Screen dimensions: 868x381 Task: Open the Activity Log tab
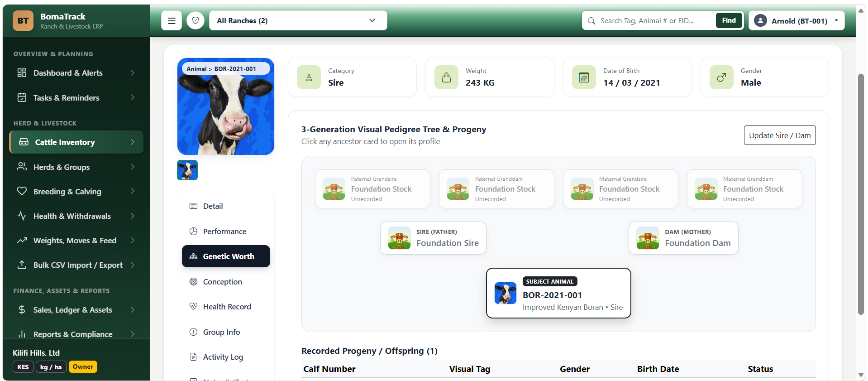coord(226,357)
